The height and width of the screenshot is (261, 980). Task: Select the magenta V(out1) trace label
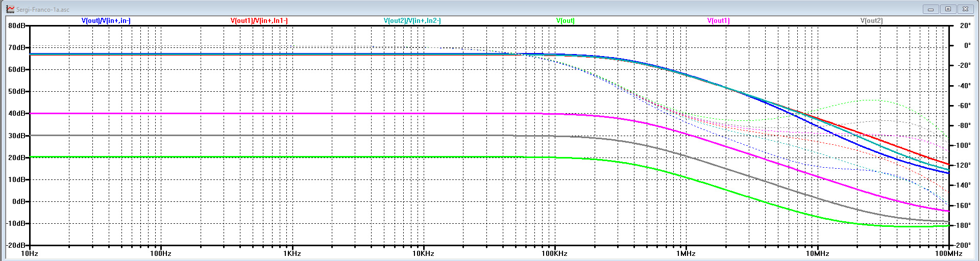click(719, 21)
